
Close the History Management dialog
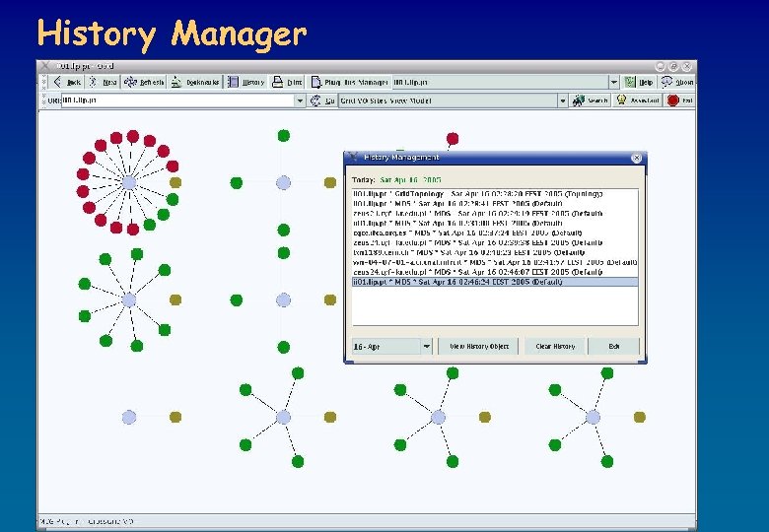click(636, 158)
